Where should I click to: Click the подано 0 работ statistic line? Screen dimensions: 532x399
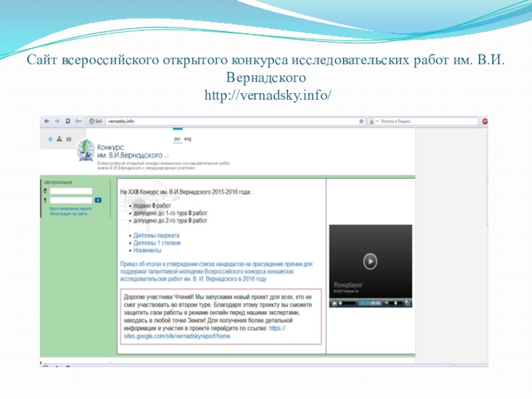pyautogui.click(x=152, y=205)
